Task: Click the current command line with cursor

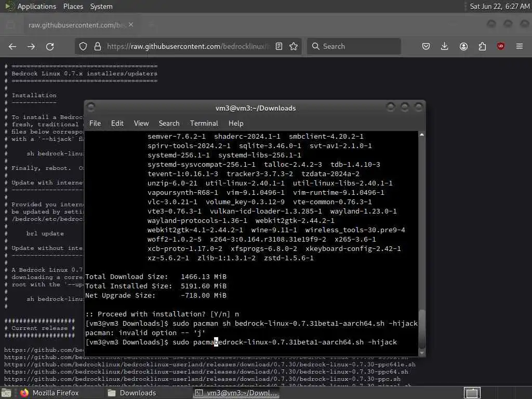Action: [241, 342]
